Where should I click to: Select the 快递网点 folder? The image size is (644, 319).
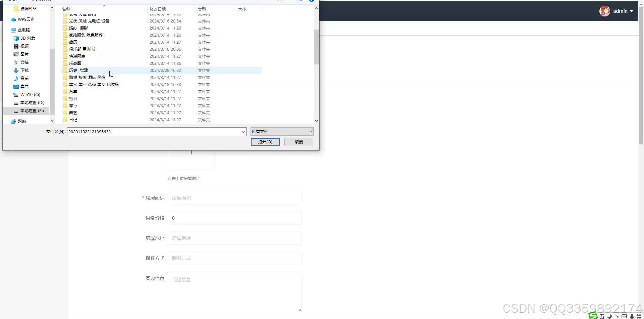tap(77, 56)
